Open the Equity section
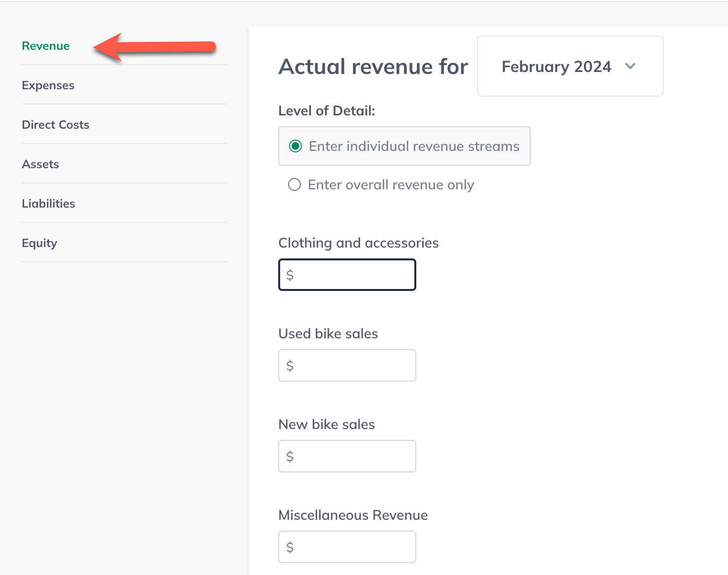The width and height of the screenshot is (728, 575). (39, 243)
